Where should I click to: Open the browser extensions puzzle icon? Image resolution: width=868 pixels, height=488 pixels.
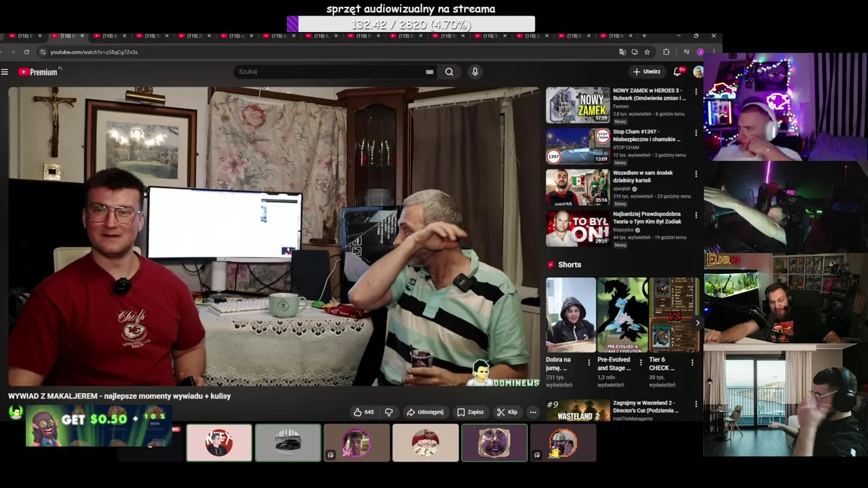coord(666,52)
